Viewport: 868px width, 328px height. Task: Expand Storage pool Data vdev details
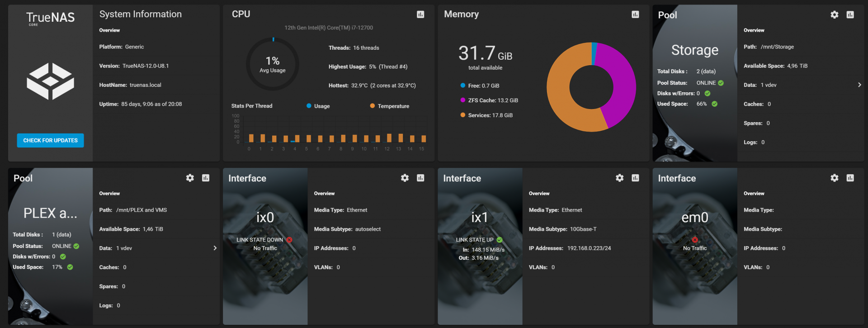[859, 85]
